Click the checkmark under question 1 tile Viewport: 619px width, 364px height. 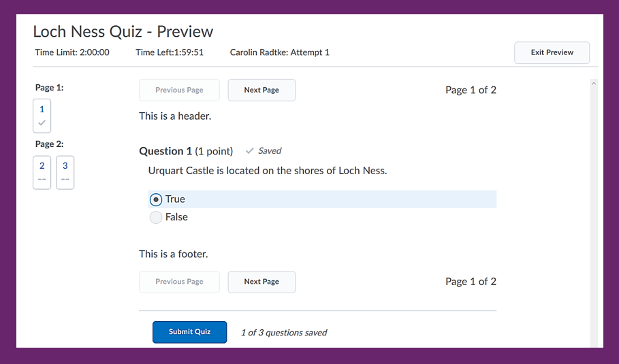42,123
